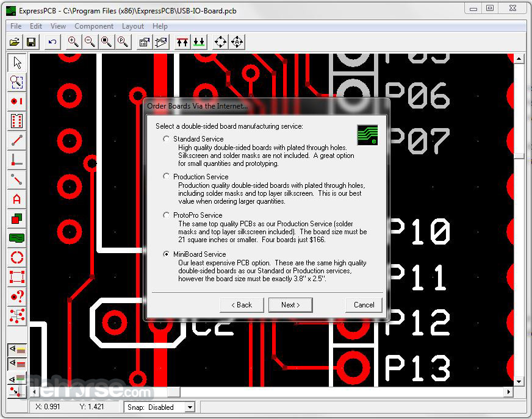The width and height of the screenshot is (532, 419).
Task: Click the Next button
Action: pyautogui.click(x=290, y=305)
